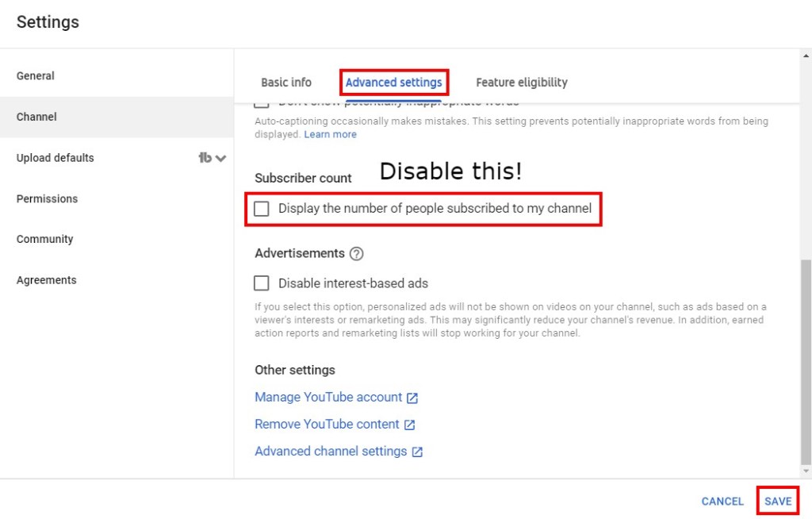This screenshot has height=519, width=812.
Task: Open Community settings
Action: 117,239
